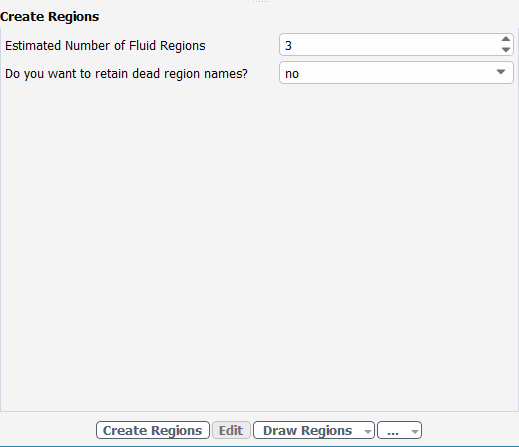Click the Draw Regions button
The image size is (519, 447).
pyautogui.click(x=307, y=430)
